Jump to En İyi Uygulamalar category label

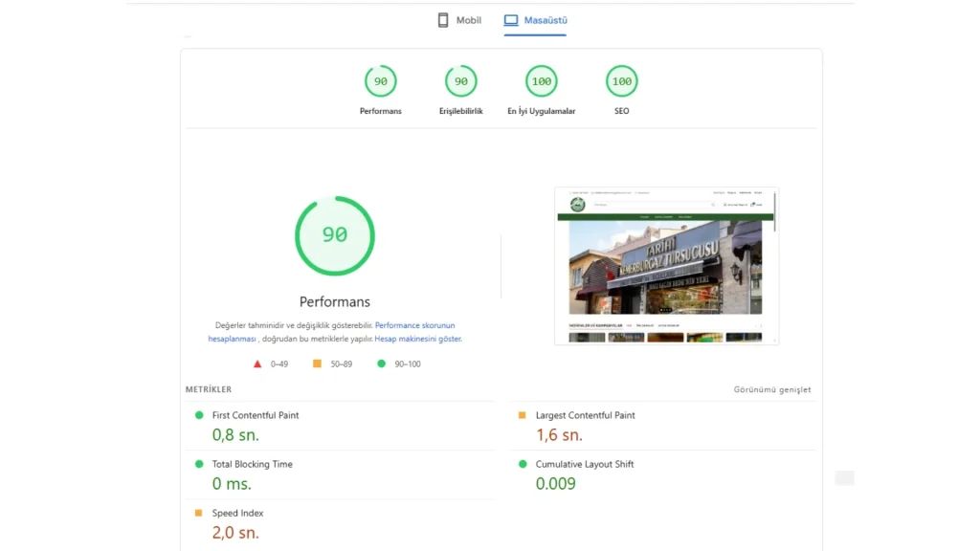[x=542, y=111]
